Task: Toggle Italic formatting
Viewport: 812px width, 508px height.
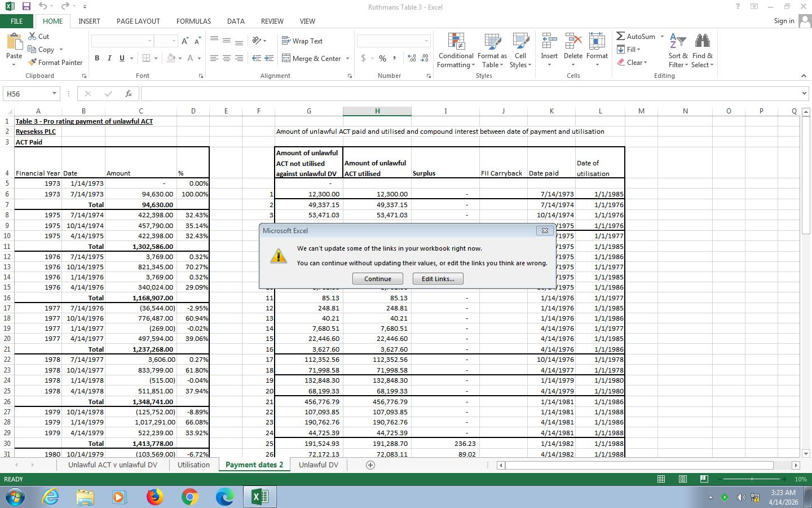Action: pyautogui.click(x=109, y=58)
